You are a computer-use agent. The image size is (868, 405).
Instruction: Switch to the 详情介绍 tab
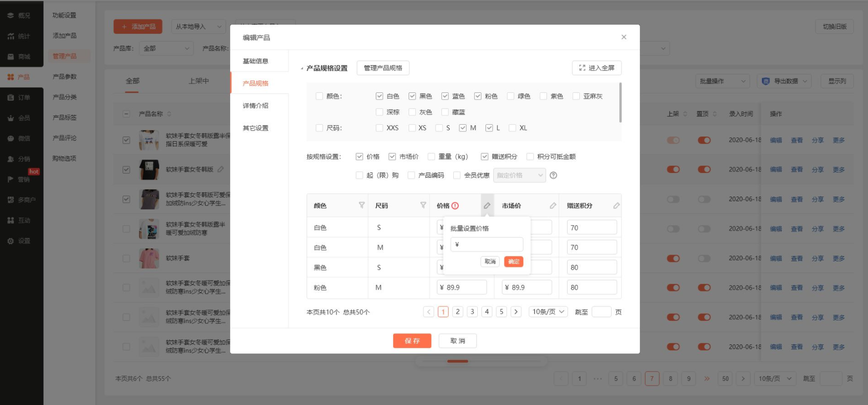coord(259,106)
